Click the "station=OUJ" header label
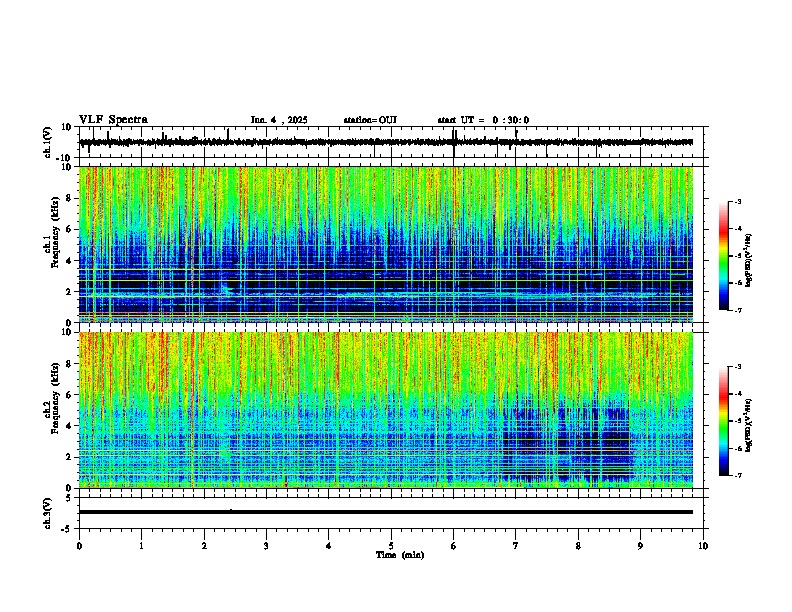The width and height of the screenshot is (792, 612). click(x=370, y=120)
